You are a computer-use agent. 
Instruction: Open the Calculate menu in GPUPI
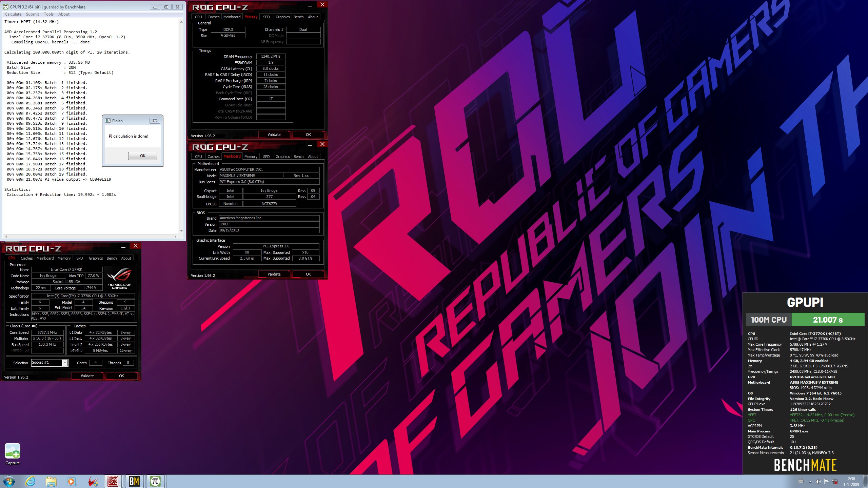tap(13, 14)
